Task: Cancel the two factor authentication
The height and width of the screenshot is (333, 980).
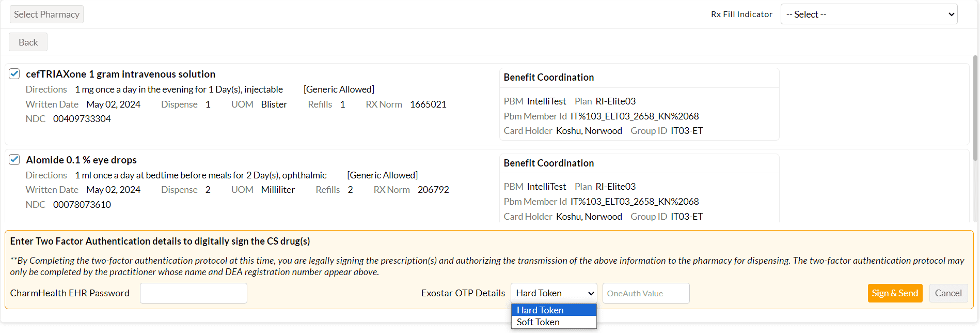Action: pyautogui.click(x=948, y=293)
